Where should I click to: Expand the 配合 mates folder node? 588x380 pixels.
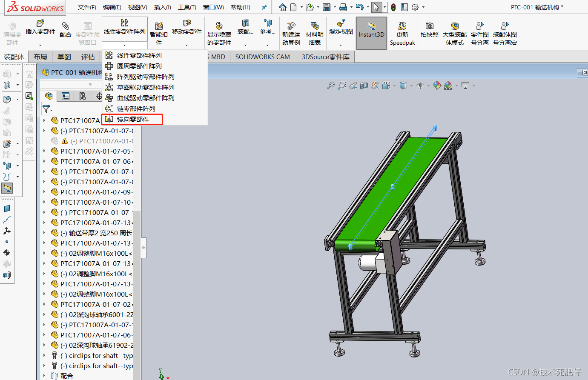[44, 376]
